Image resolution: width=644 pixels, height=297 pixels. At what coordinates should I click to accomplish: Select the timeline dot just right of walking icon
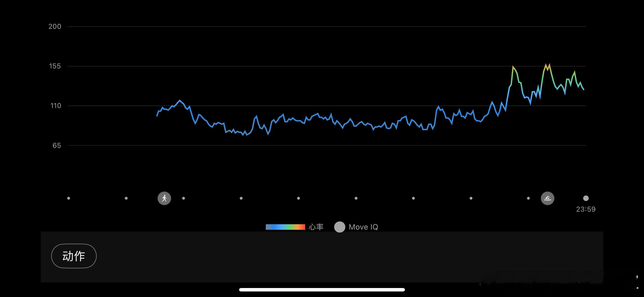[184, 198]
